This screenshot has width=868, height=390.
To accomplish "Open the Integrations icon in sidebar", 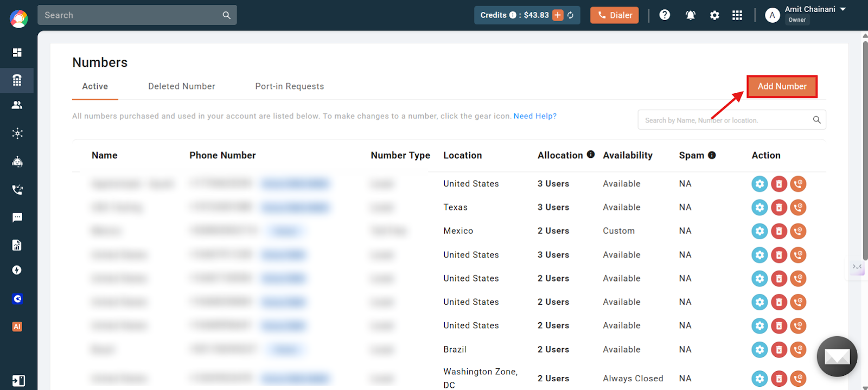I will tap(17, 133).
